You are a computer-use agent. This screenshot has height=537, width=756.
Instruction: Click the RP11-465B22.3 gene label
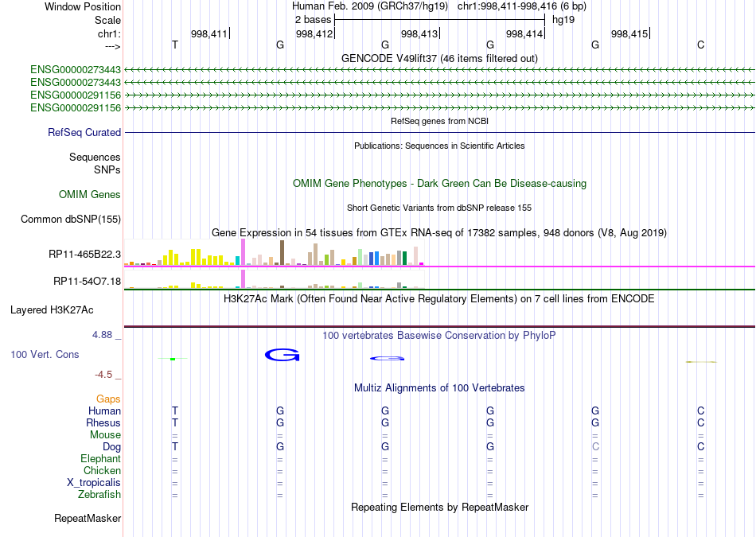coord(84,254)
